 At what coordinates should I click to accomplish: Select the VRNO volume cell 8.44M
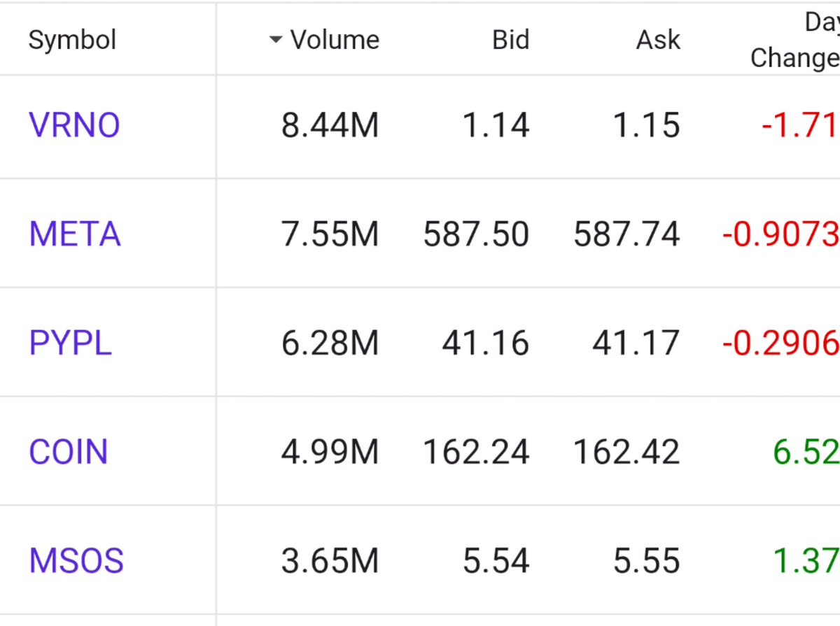pyautogui.click(x=330, y=126)
